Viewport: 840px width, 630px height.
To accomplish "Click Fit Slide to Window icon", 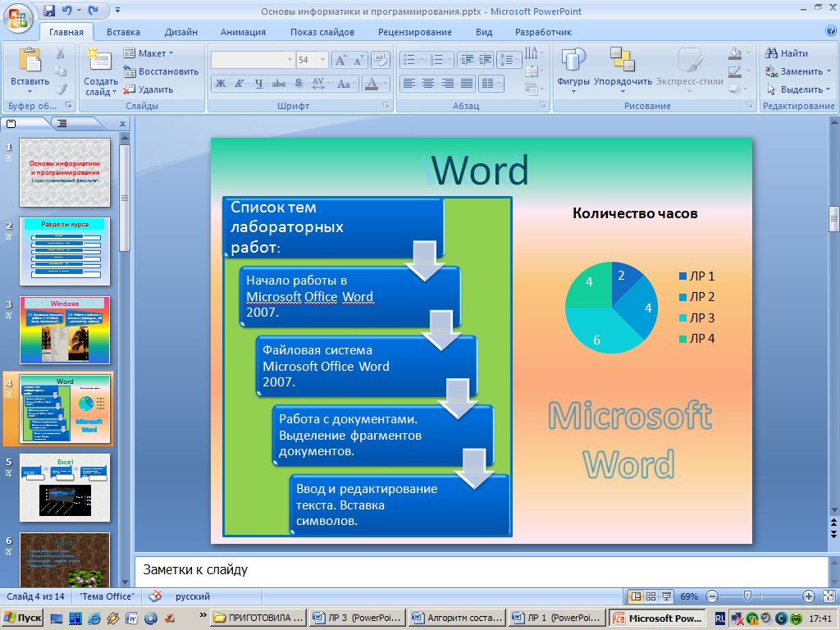I will click(829, 596).
